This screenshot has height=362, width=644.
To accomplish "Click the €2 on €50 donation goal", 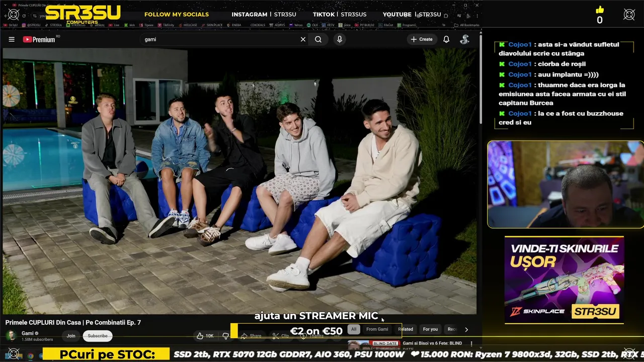I will pos(316,331).
